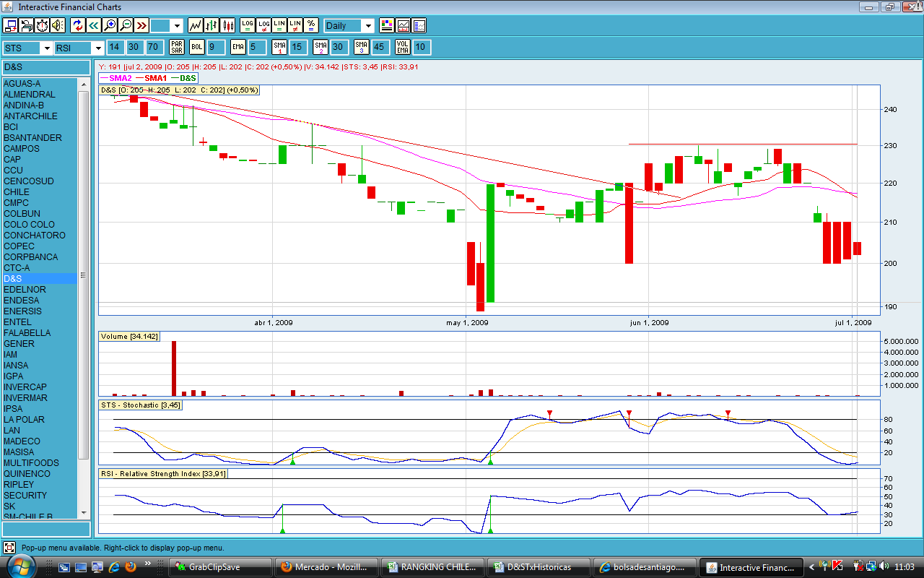Screen dimensions: 924x578
Task: Edit the Volume EMA period field 10
Action: pyautogui.click(x=422, y=48)
